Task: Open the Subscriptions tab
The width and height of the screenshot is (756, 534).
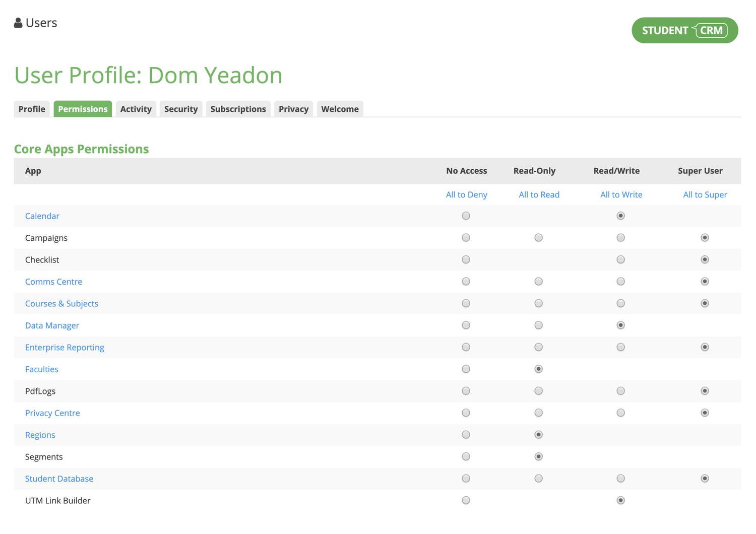Action: (238, 109)
